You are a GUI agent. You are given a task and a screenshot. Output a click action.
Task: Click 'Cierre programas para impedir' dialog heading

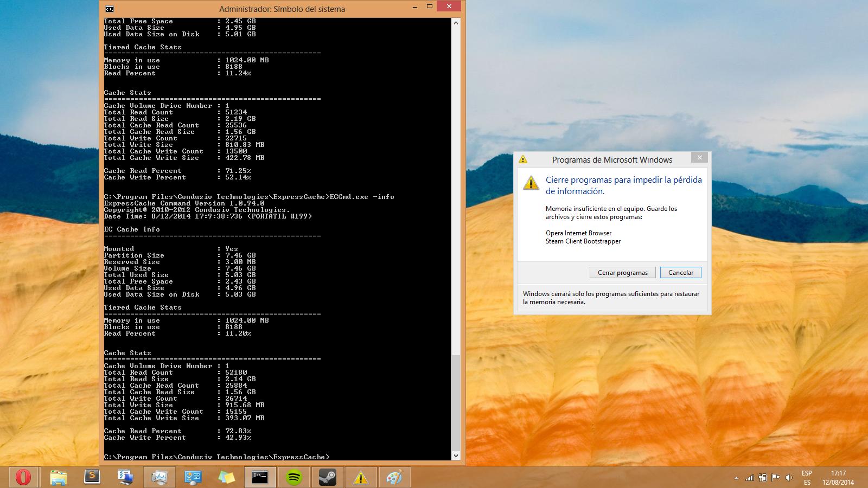point(624,185)
